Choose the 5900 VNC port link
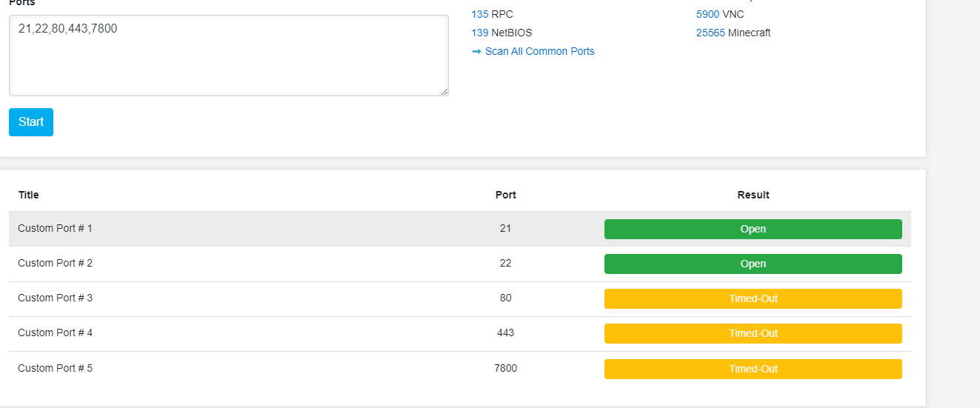The width and height of the screenshot is (980, 408). click(x=707, y=14)
